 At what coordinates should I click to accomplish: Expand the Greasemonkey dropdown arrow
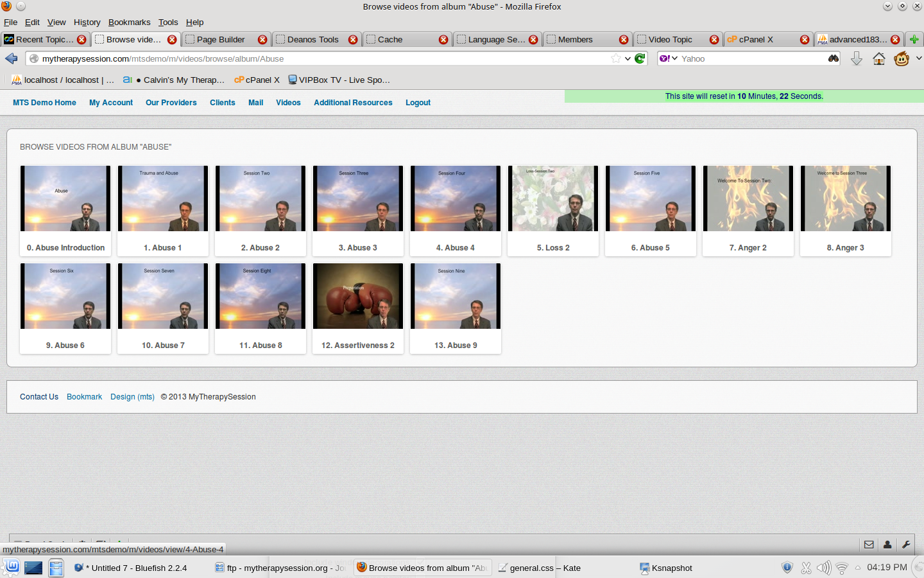[x=919, y=58]
